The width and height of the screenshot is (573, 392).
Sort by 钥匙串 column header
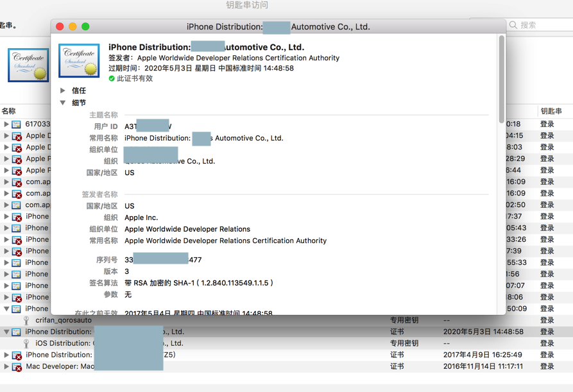tap(551, 111)
